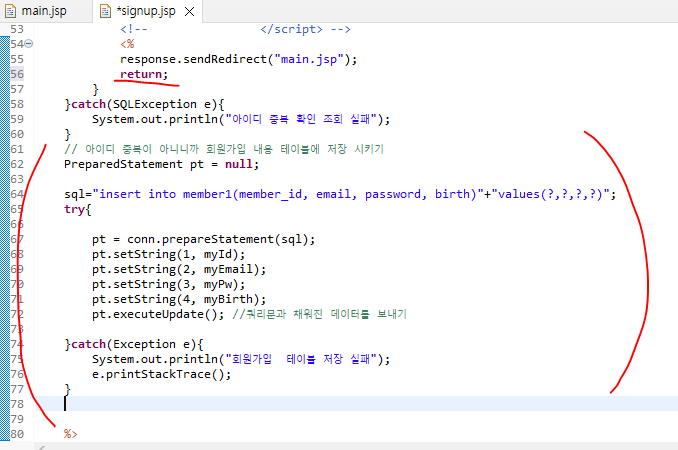Viewport: 678px width, 450px height.
Task: Click pt.setString(3, myPw); line
Action: tap(168, 284)
